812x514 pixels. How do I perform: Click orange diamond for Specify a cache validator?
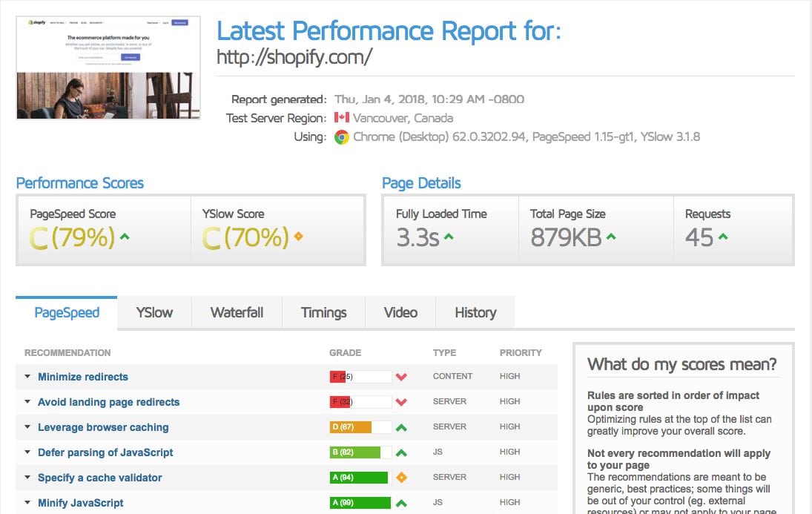pyautogui.click(x=401, y=477)
